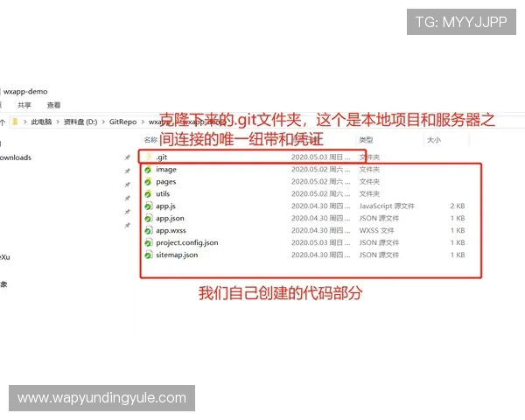The height and width of the screenshot is (420, 525).
Task: Sort by 大小 column header
Action: (434, 140)
